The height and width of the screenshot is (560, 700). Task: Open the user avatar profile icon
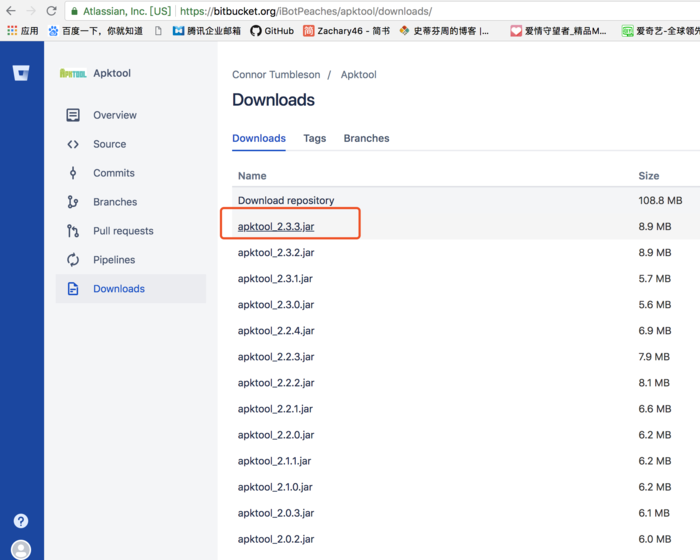(21, 550)
